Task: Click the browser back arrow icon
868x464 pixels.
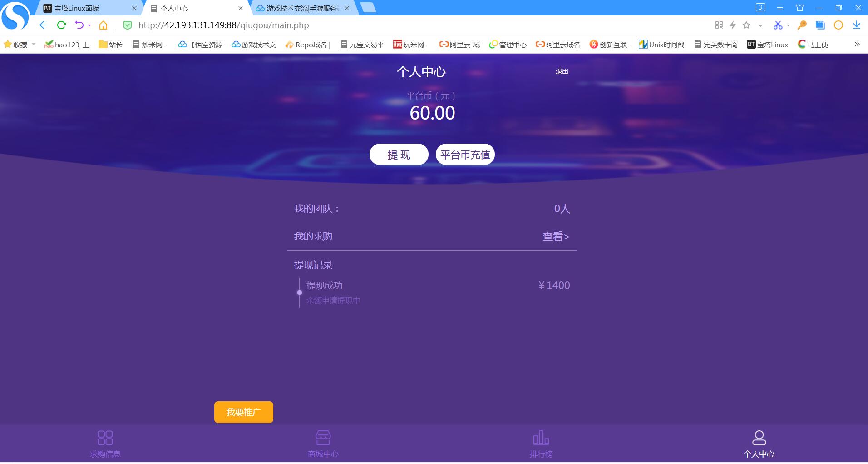Action: click(43, 25)
